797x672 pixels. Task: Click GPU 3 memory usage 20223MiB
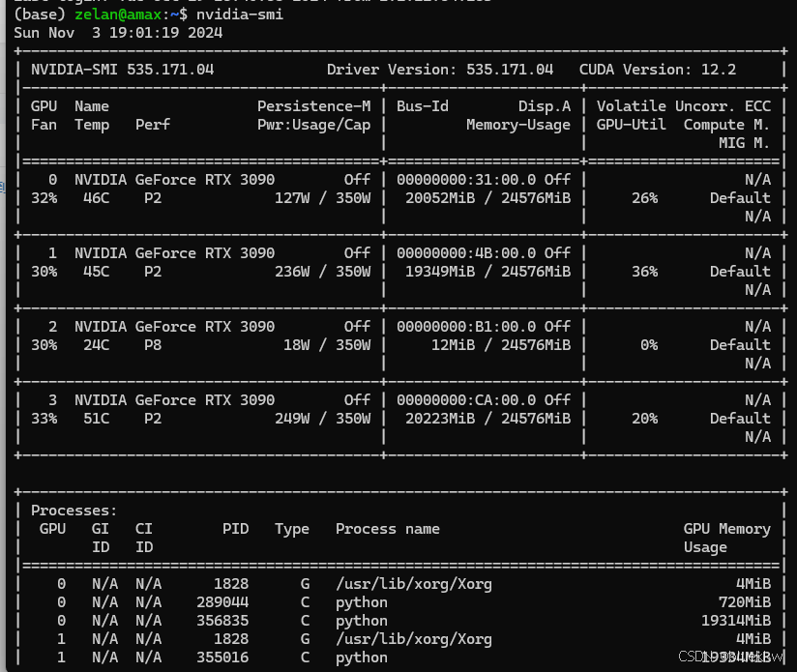coord(449,419)
